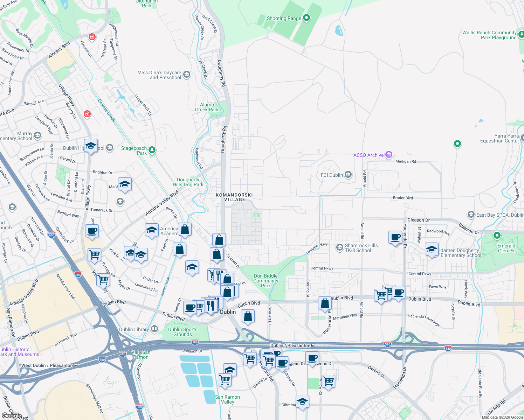Click the Dublin Library icon
This screenshot has width=524, height=420.
click(x=154, y=329)
